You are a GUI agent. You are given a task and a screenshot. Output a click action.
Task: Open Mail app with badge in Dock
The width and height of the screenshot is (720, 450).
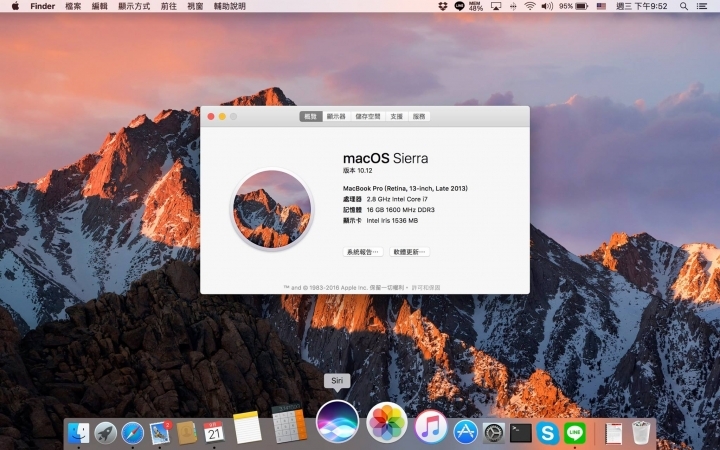160,432
